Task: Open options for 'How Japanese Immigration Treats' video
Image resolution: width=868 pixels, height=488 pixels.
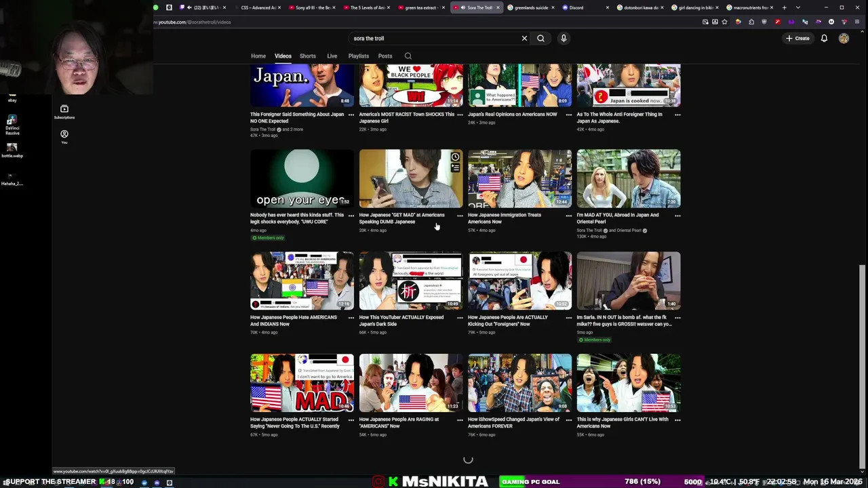Action: (x=568, y=216)
